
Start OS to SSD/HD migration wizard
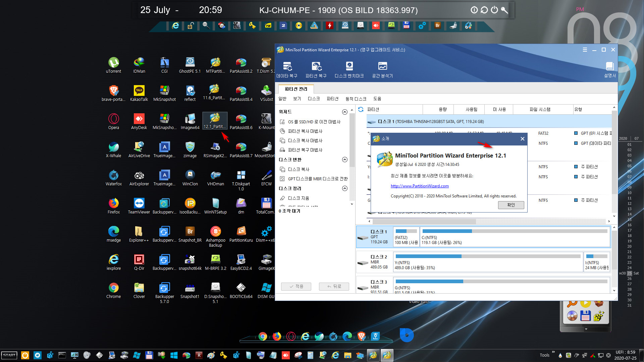coord(310,122)
